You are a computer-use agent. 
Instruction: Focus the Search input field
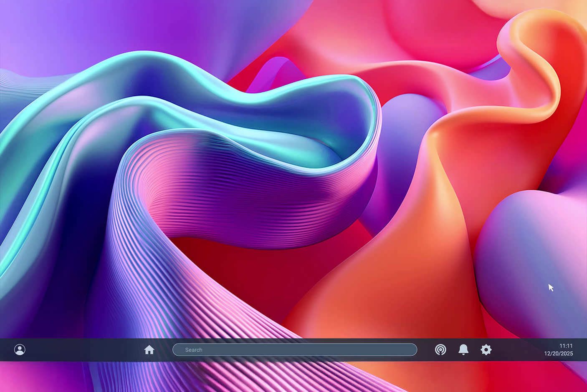pos(295,349)
